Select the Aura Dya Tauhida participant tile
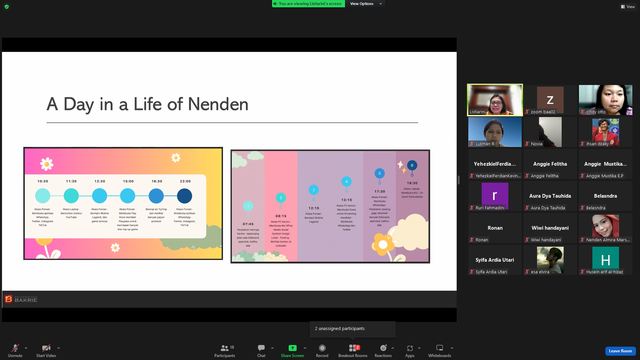Screen dimensions: 640x360 [x=550, y=196]
